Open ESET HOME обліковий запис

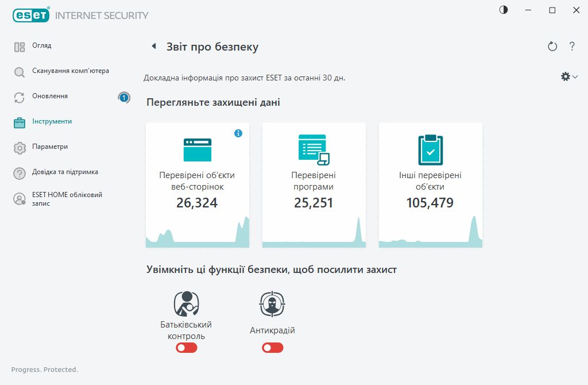coord(67,199)
